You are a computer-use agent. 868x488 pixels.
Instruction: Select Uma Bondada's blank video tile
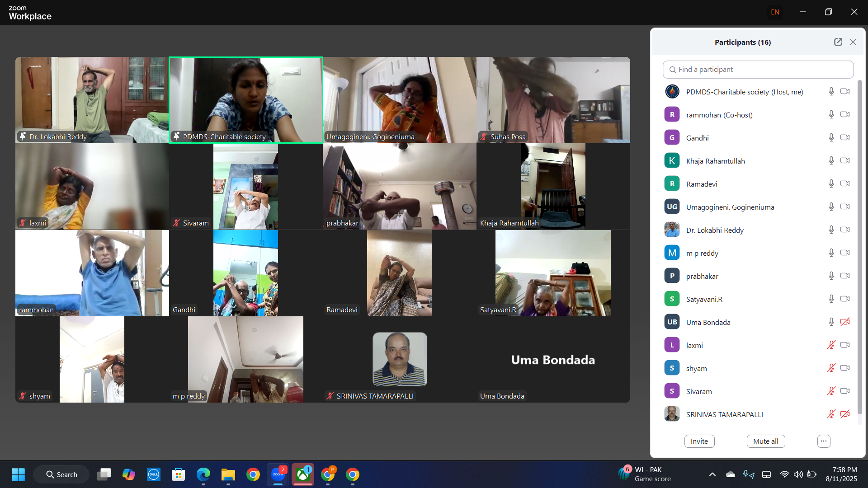(x=553, y=360)
